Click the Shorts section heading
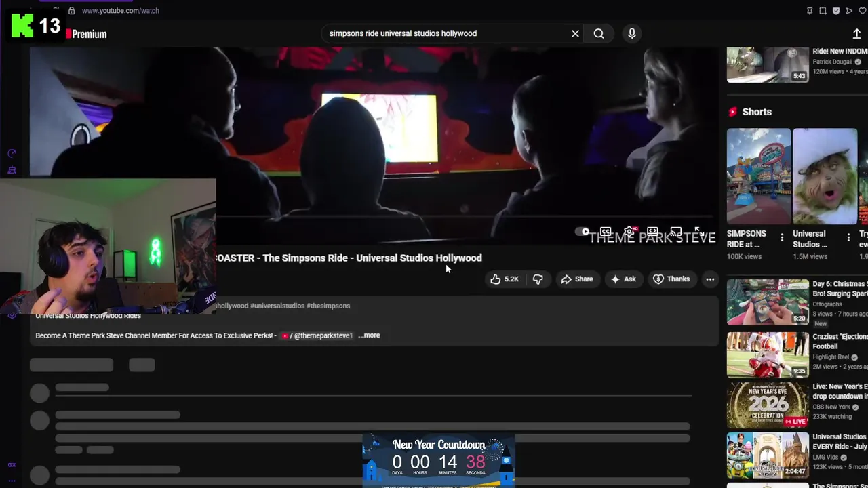Viewport: 868px width, 488px height. [x=757, y=112]
